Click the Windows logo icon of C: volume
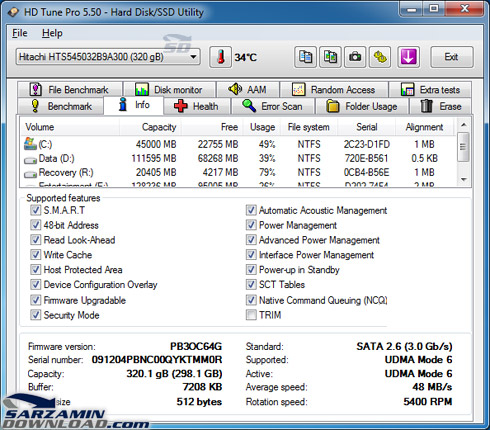The width and height of the screenshot is (490, 430). pyautogui.click(x=30, y=144)
